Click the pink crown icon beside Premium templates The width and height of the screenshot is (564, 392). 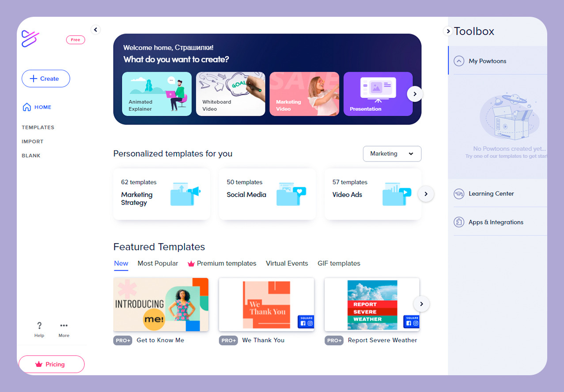191,264
